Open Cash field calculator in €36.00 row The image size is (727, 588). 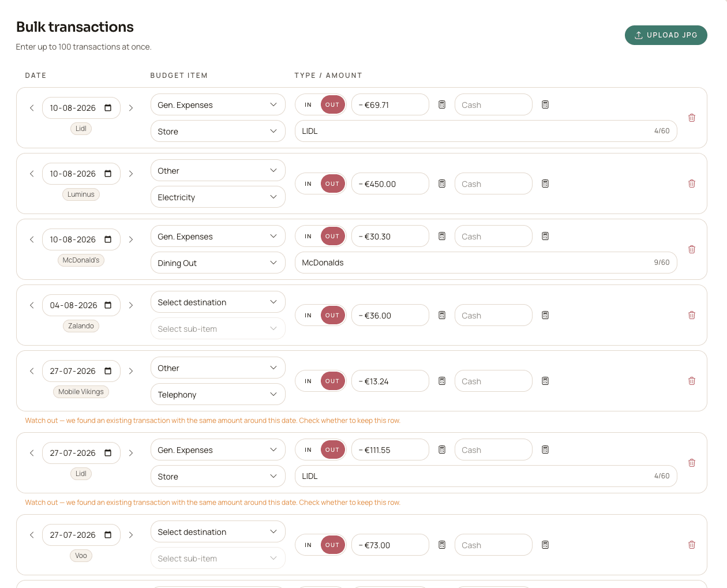[545, 315]
